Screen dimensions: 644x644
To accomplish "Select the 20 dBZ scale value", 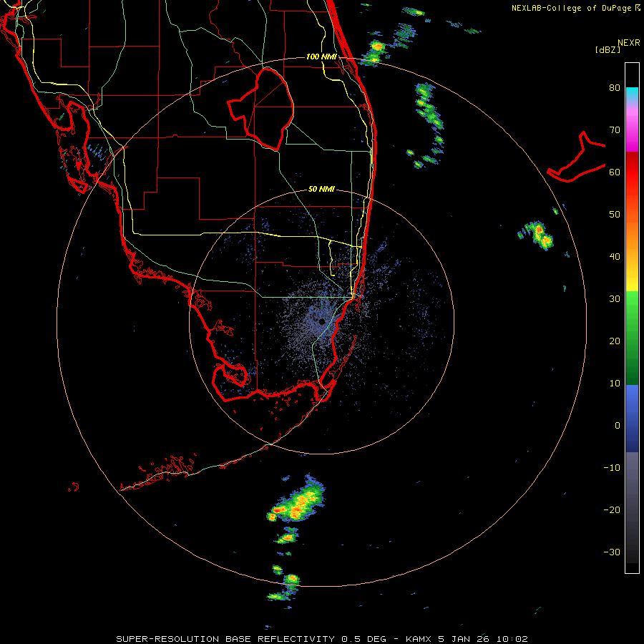I will (x=615, y=341).
